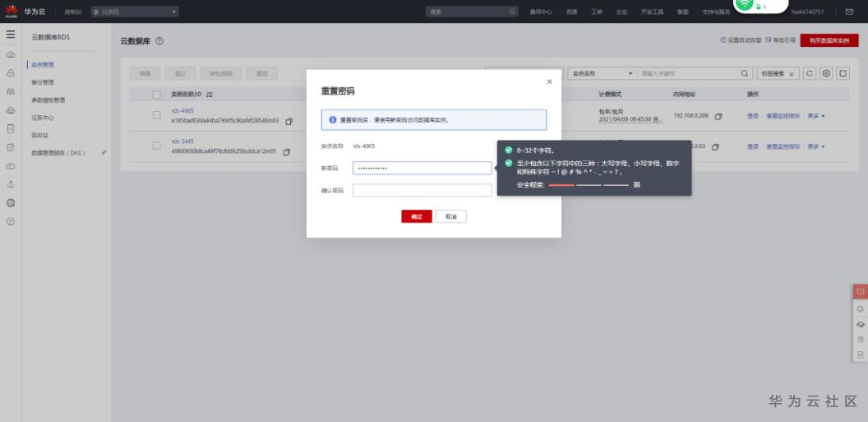Click the anchor icon in left rail

click(11, 184)
